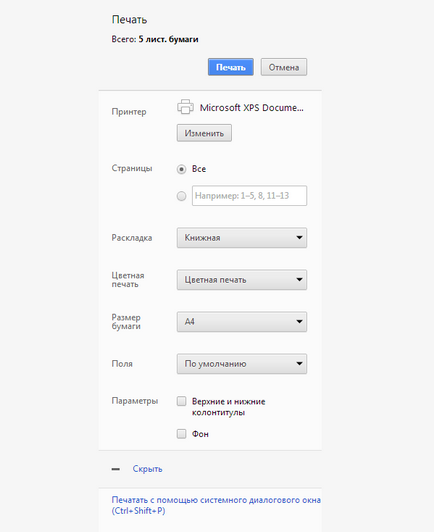This screenshot has width=434, height=532.
Task: Click the Microsoft XPS Document printer name
Action: pyautogui.click(x=251, y=108)
